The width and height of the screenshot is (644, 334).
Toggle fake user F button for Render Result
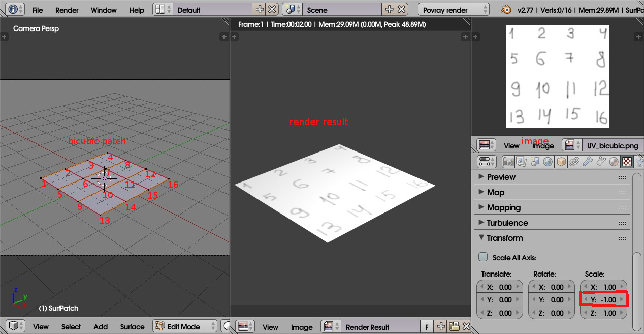coord(427,327)
